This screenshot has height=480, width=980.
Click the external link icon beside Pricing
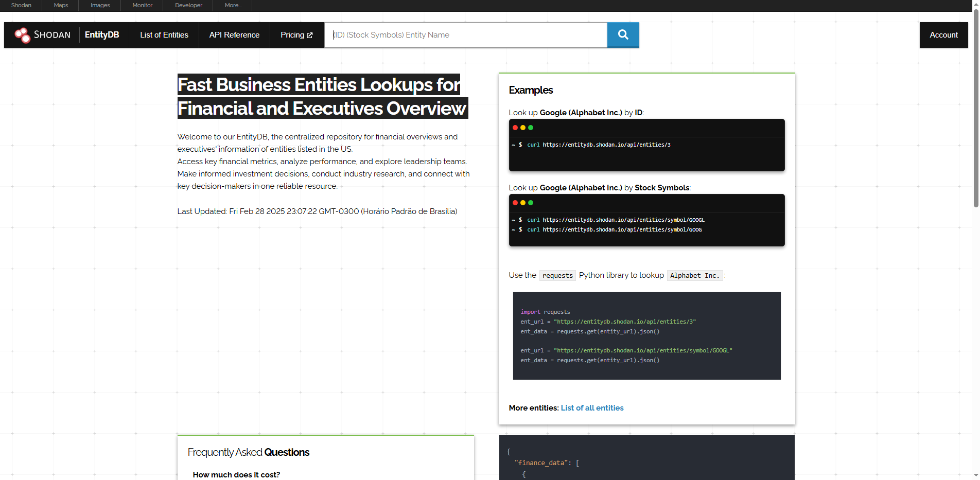click(309, 34)
